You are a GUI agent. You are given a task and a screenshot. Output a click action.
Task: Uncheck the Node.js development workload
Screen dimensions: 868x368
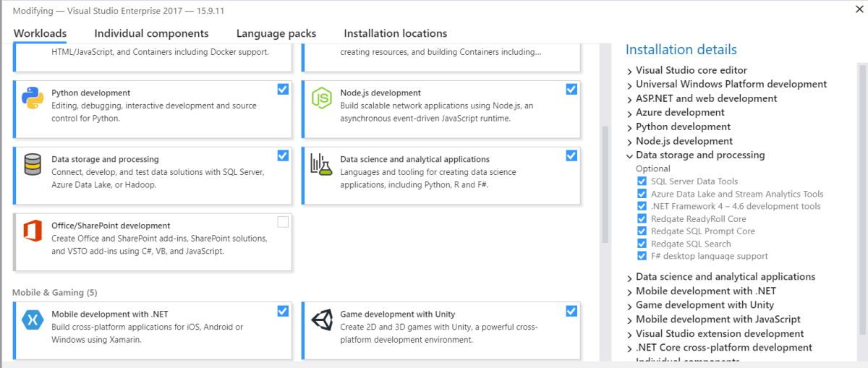click(x=571, y=89)
